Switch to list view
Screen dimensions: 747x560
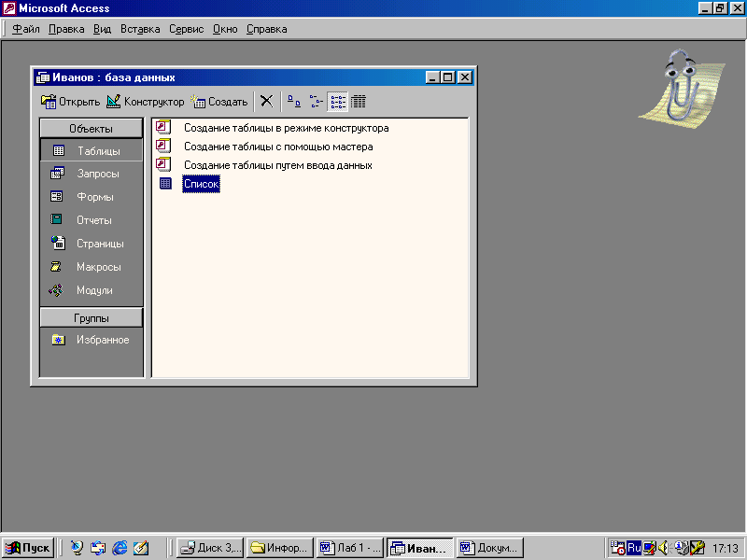coord(338,102)
